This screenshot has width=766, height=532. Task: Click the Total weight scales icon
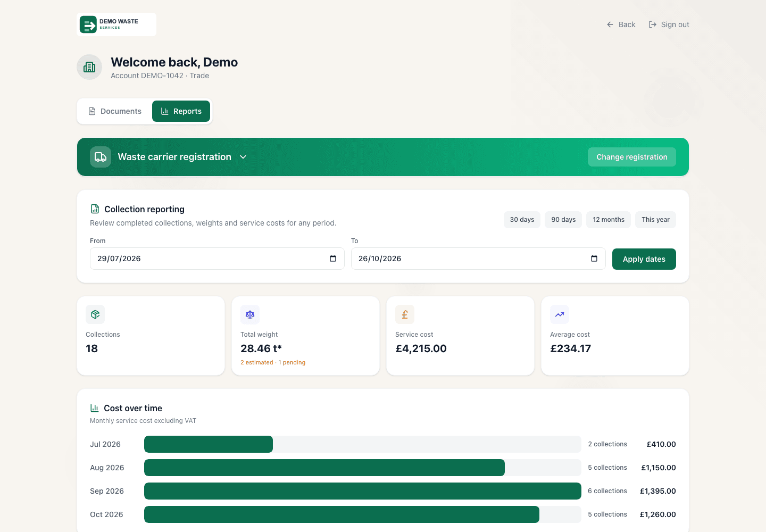click(250, 314)
